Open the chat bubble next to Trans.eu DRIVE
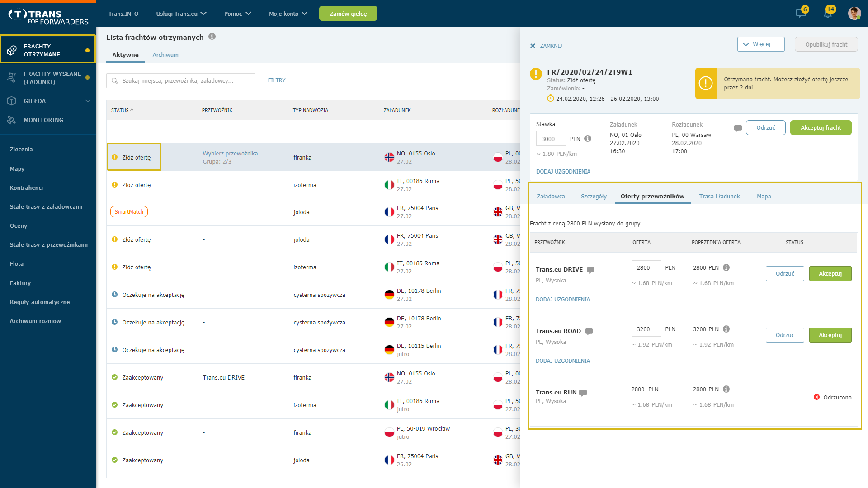 pyautogui.click(x=591, y=270)
